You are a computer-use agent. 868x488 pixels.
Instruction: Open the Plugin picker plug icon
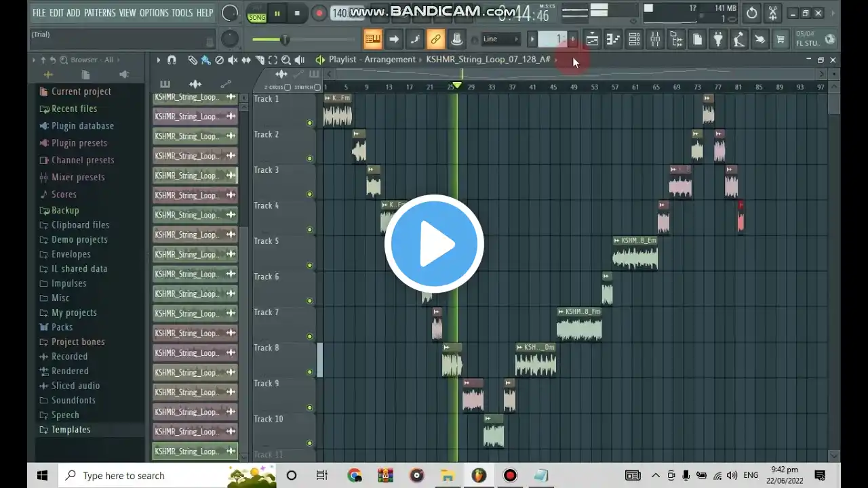718,39
